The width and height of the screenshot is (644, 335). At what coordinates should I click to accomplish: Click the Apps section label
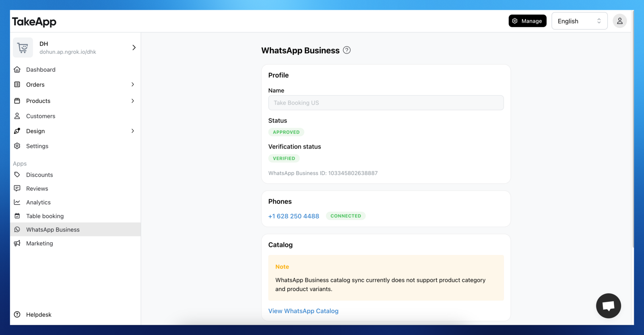pyautogui.click(x=20, y=163)
